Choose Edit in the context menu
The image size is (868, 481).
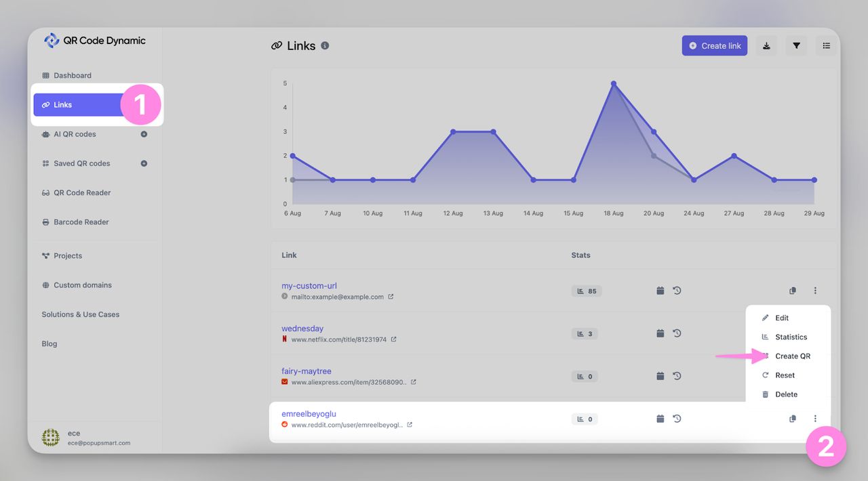click(x=781, y=318)
